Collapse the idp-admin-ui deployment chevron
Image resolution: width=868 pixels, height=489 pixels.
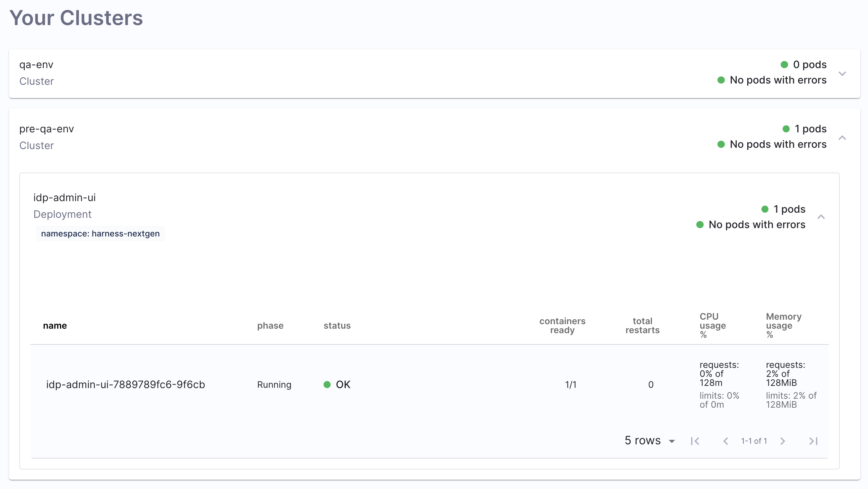821,217
